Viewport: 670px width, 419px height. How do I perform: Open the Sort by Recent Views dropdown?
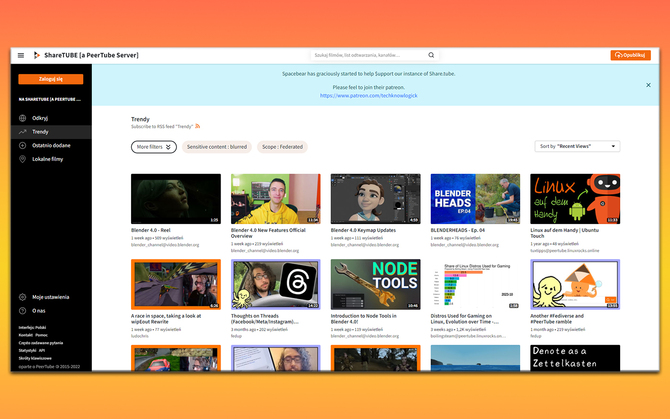click(x=577, y=146)
